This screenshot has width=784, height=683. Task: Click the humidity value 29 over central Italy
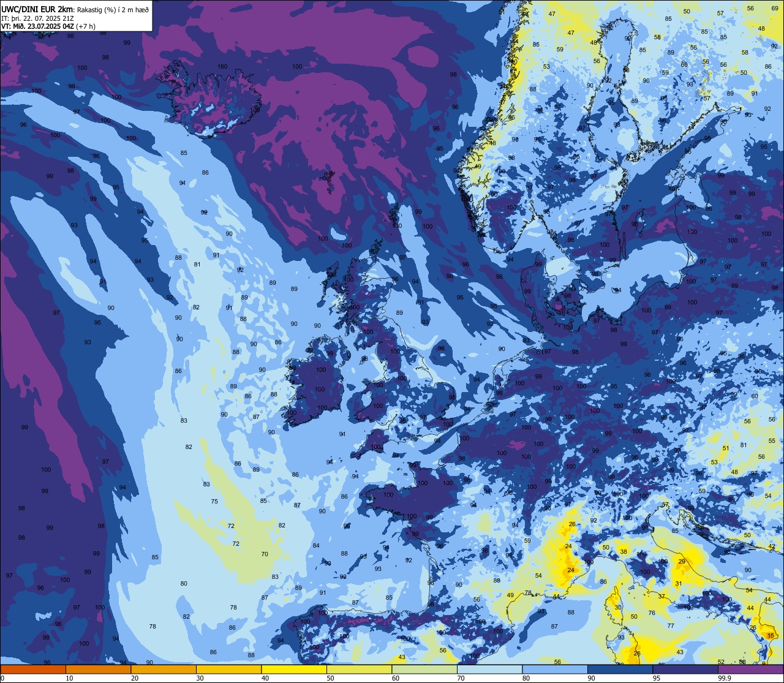coord(682,562)
